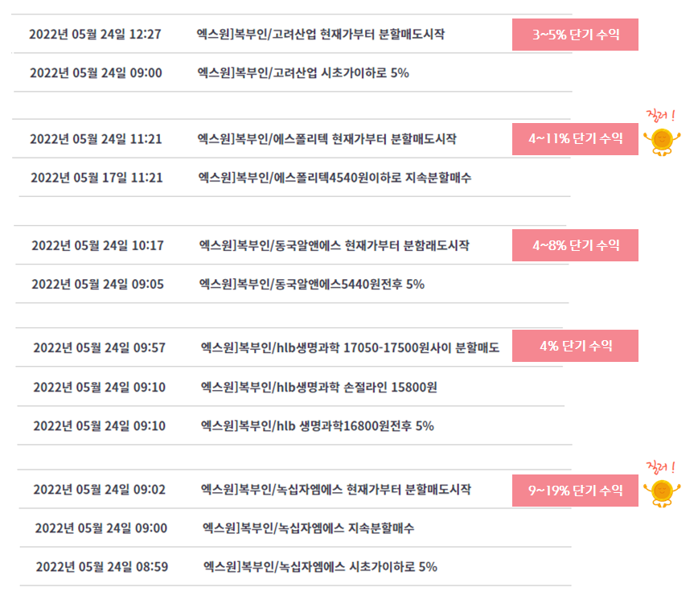Image resolution: width=698 pixels, height=616 pixels.
Task: Open hlb생명과학 17050-17500원사이 분할매도 entry
Action: point(351,347)
